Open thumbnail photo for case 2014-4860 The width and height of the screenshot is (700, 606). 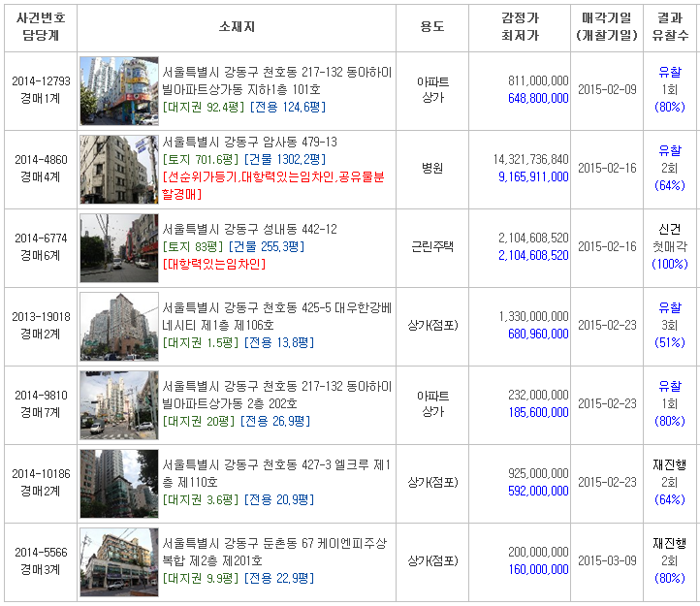click(x=119, y=170)
